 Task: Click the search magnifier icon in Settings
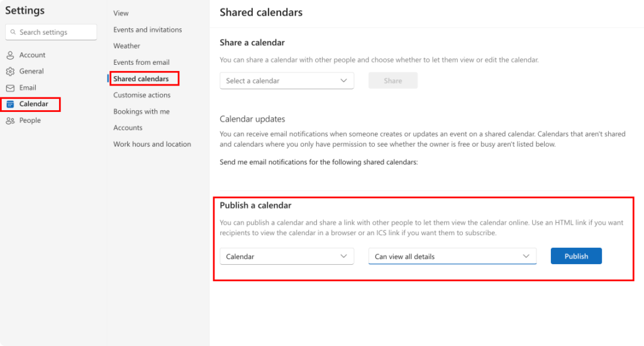click(x=13, y=32)
